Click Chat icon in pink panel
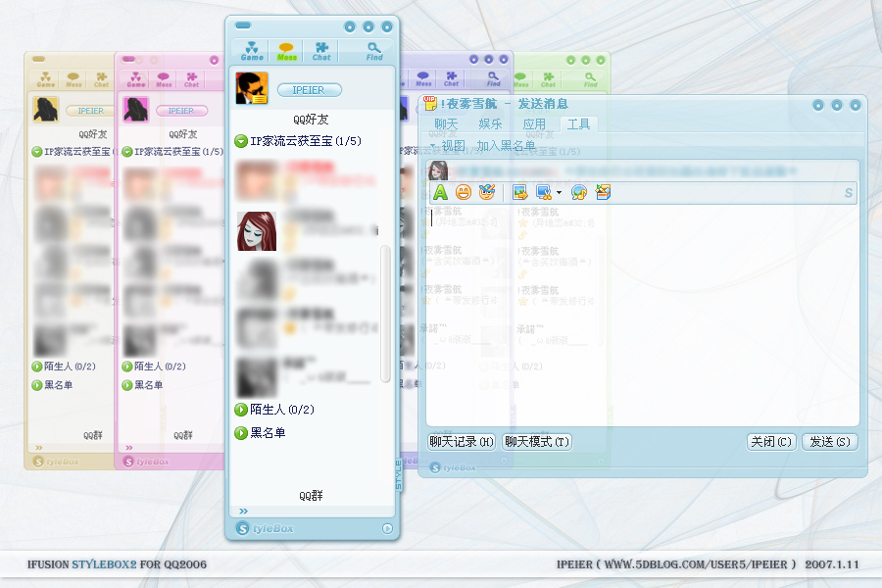The image size is (882, 588). [x=191, y=79]
